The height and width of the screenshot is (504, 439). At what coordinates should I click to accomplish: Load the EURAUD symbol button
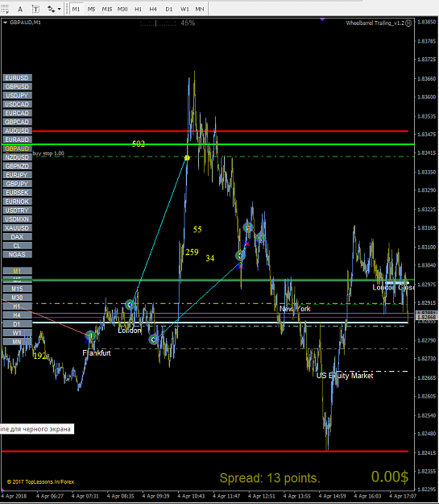point(17,140)
